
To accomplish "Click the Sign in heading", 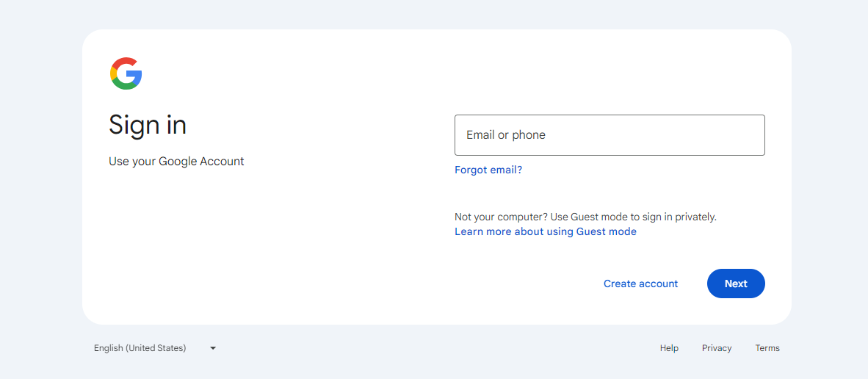I will pyautogui.click(x=148, y=125).
